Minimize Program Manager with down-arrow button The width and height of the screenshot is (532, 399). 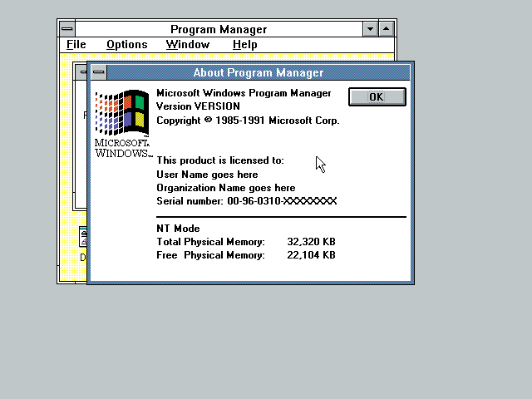point(370,29)
